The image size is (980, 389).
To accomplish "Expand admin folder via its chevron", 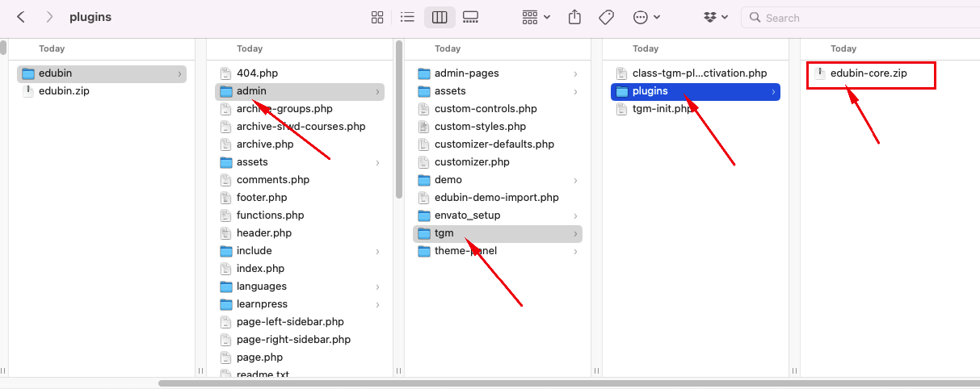I will point(377,91).
